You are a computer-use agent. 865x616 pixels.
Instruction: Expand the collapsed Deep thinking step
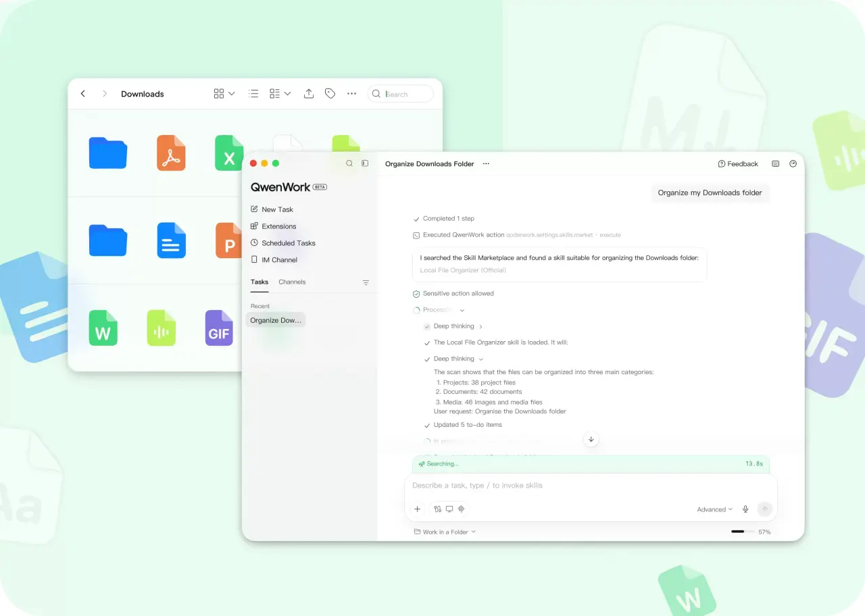click(453, 326)
